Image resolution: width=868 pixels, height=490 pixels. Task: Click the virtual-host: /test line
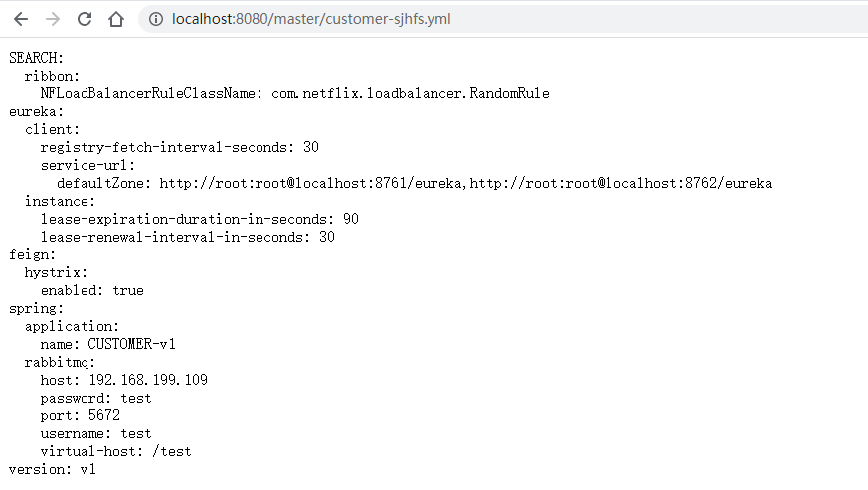tap(115, 452)
